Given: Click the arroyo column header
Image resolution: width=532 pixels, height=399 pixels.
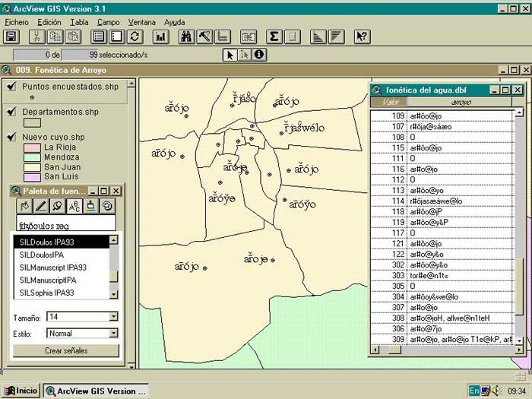Looking at the screenshot, I should tap(461, 102).
